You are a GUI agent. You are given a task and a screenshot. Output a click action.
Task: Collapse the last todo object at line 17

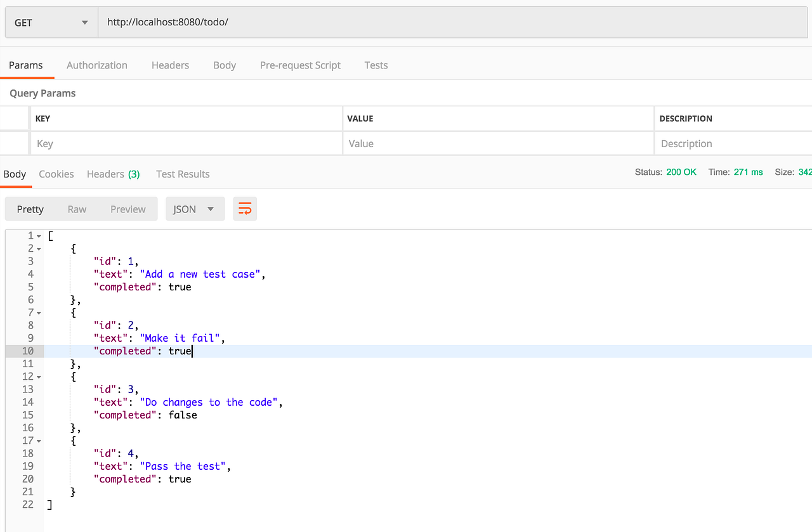point(39,440)
